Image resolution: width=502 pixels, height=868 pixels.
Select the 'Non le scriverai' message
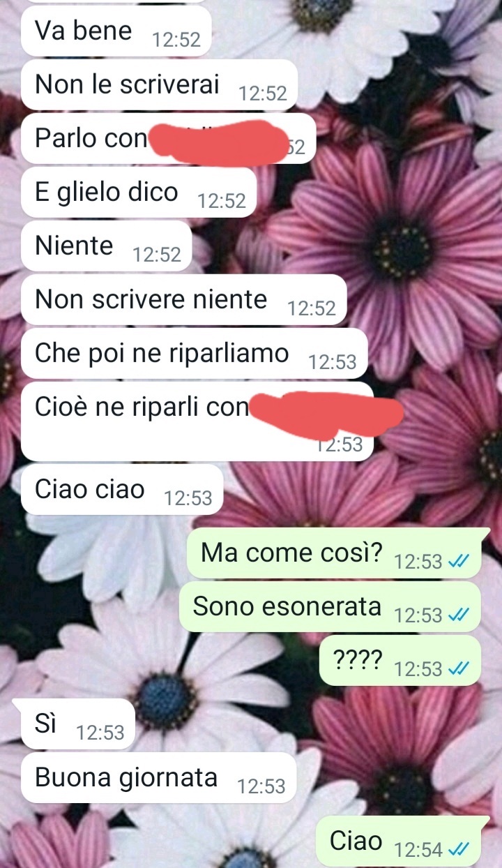[159, 85]
